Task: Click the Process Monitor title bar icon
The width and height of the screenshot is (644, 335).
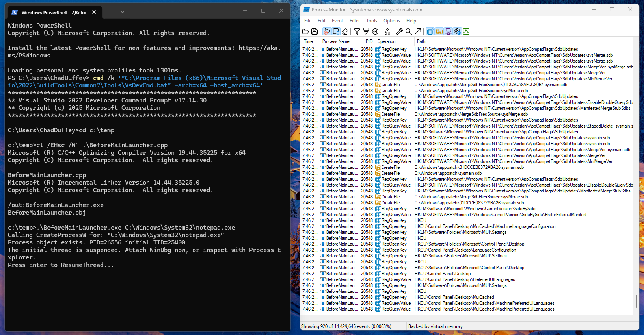Action: click(307, 10)
